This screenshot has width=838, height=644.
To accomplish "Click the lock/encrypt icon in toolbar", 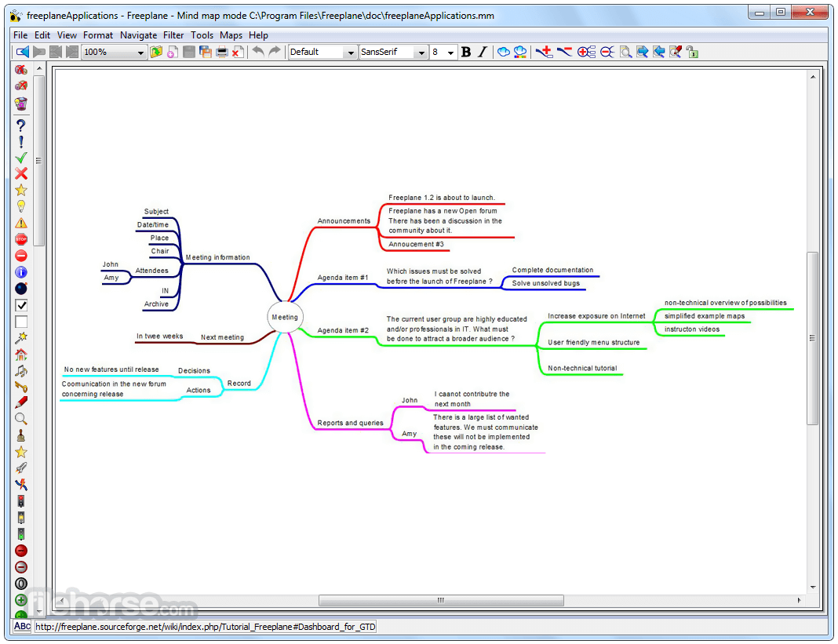I will [x=692, y=52].
